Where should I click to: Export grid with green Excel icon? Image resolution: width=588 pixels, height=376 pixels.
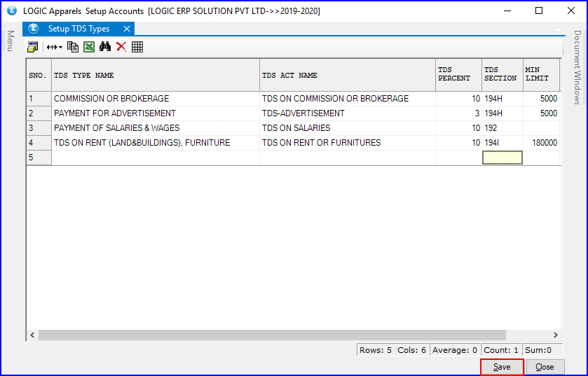point(89,47)
